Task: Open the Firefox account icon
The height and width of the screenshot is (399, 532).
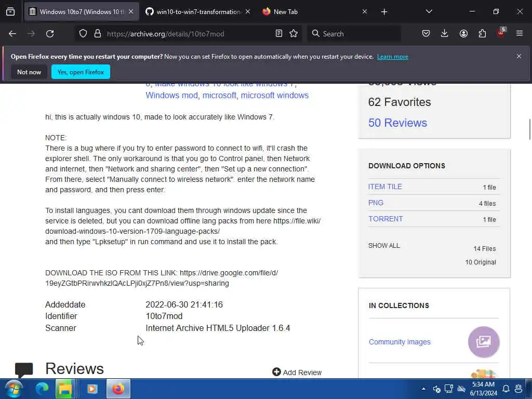Action: pyautogui.click(x=463, y=34)
